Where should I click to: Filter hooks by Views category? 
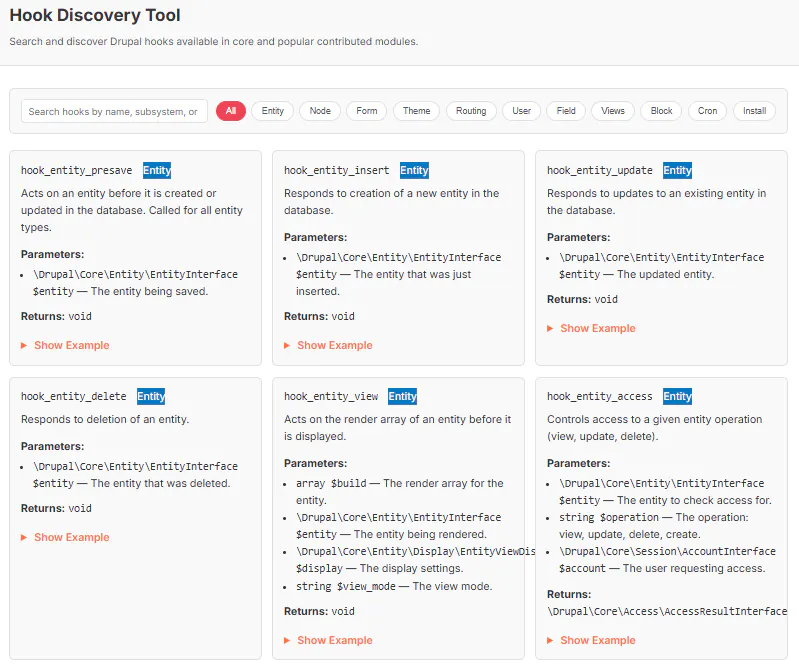(612, 111)
